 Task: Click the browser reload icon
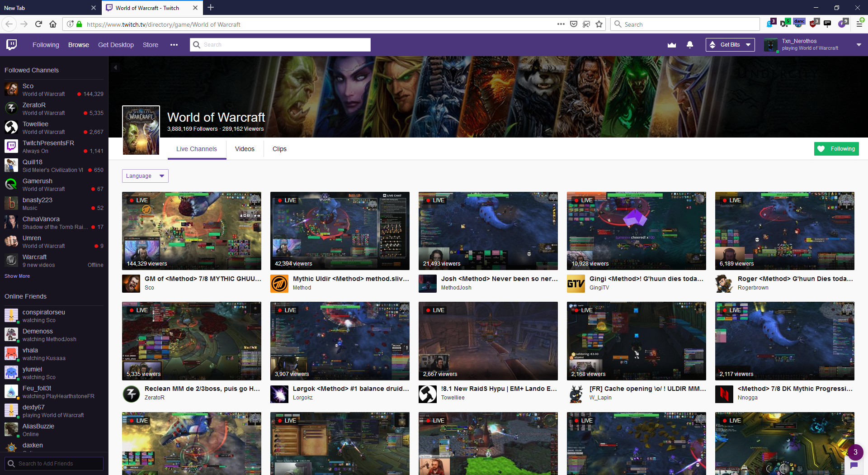(x=38, y=24)
